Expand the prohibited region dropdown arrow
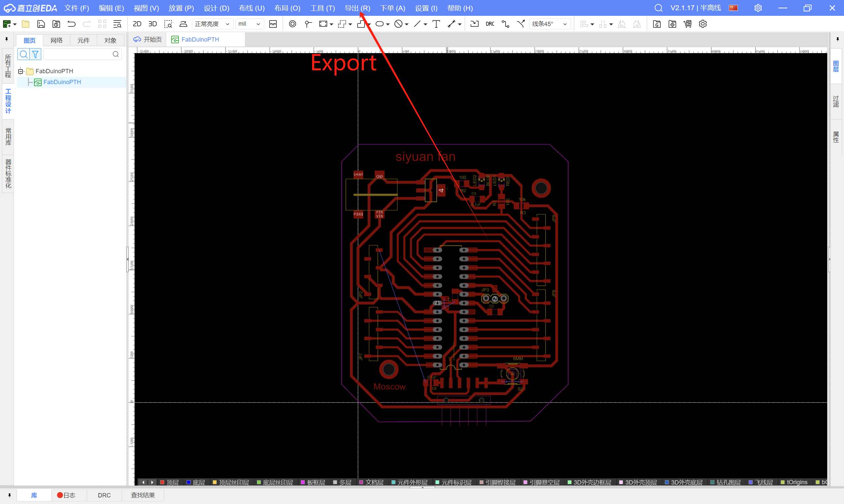Viewport: 844px width, 504px height. 406,24
